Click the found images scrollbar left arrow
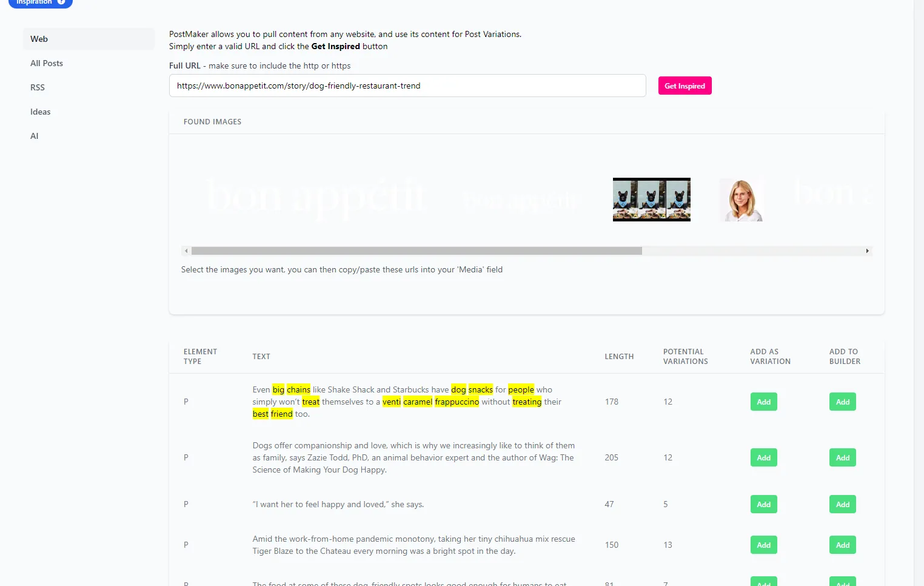The height and width of the screenshot is (586, 924). click(186, 251)
